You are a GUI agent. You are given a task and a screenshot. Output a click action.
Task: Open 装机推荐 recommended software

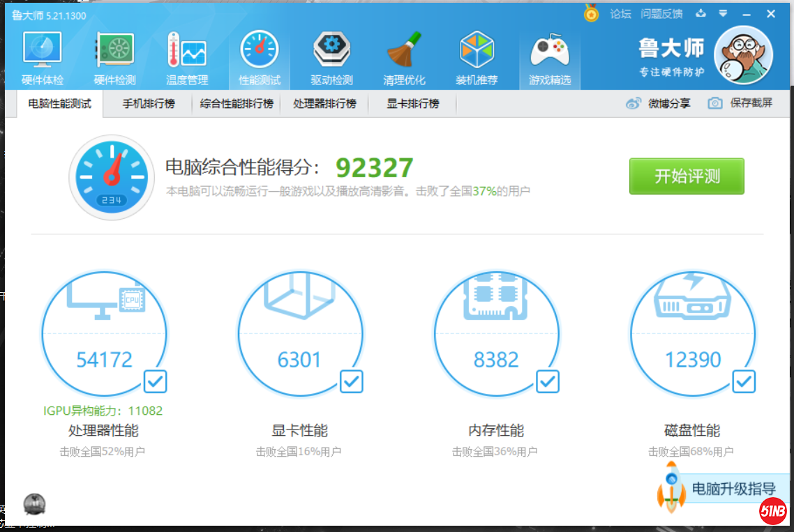tap(477, 59)
